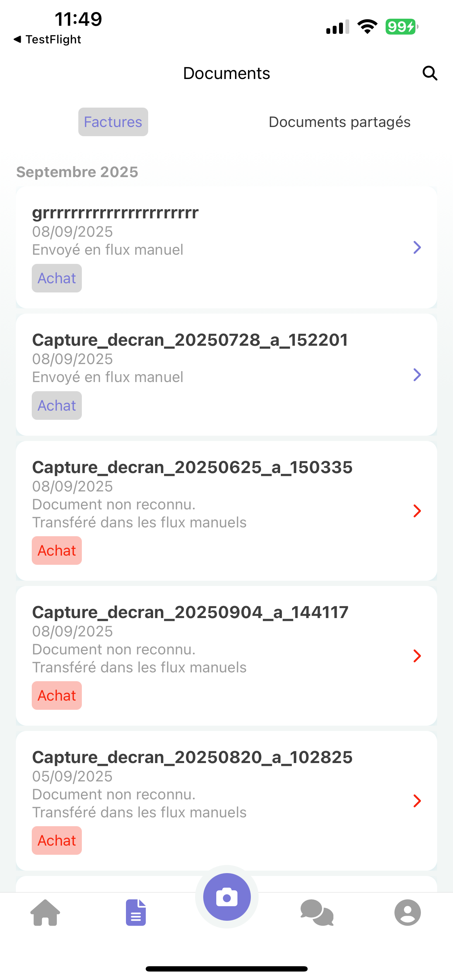The width and height of the screenshot is (453, 980).
Task: Tap the battery indicator in status bar
Action: [x=401, y=26]
